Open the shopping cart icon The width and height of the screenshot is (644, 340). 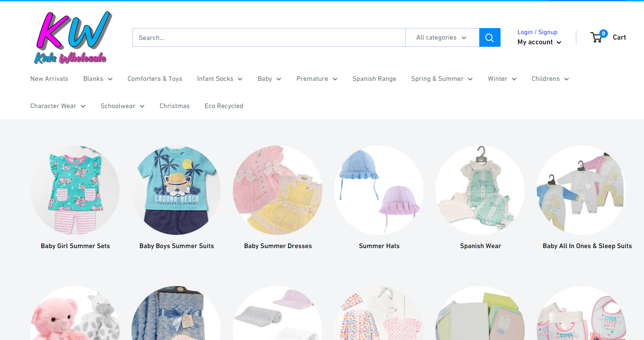pyautogui.click(x=599, y=37)
